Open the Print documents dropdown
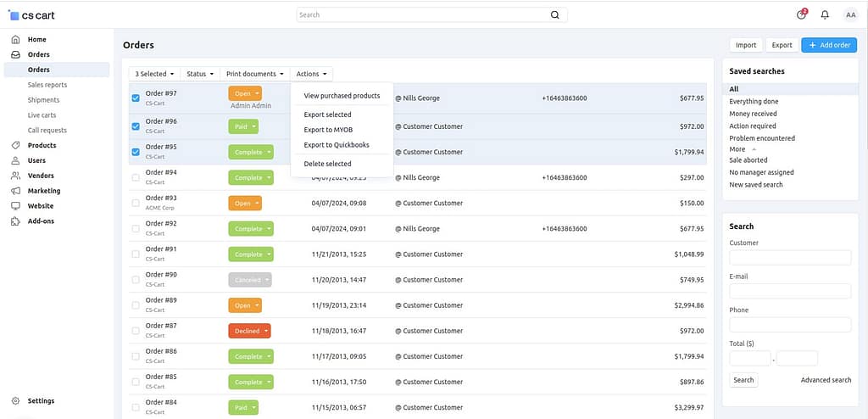 pyautogui.click(x=254, y=74)
